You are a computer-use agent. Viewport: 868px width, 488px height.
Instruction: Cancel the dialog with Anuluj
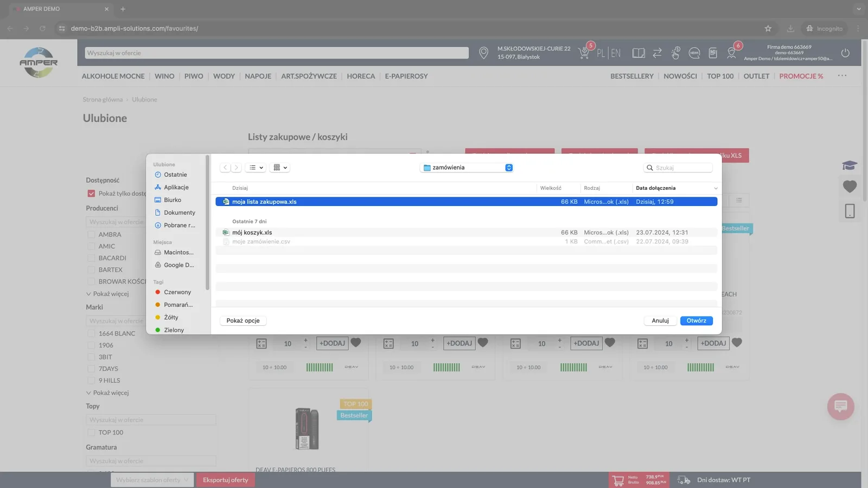click(x=660, y=320)
